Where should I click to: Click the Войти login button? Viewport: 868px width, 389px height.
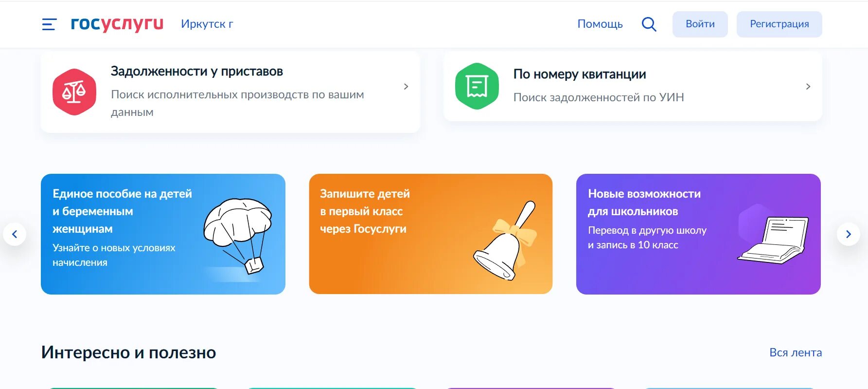[x=700, y=24]
